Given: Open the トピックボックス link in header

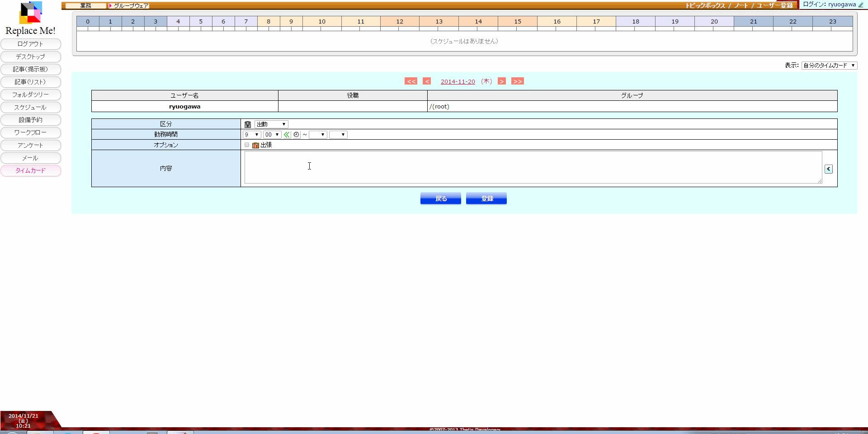Looking at the screenshot, I should [x=705, y=5].
